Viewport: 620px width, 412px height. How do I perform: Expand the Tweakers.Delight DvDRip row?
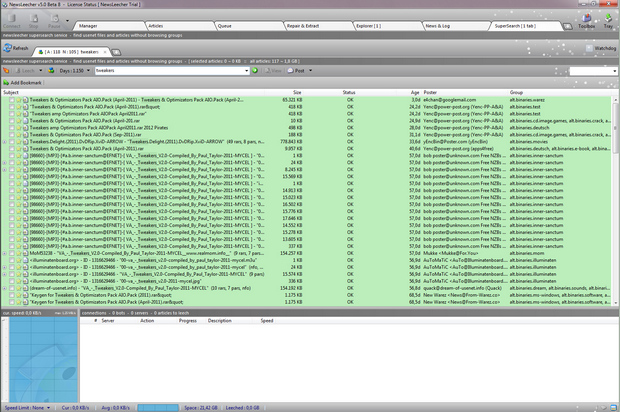tap(4, 142)
